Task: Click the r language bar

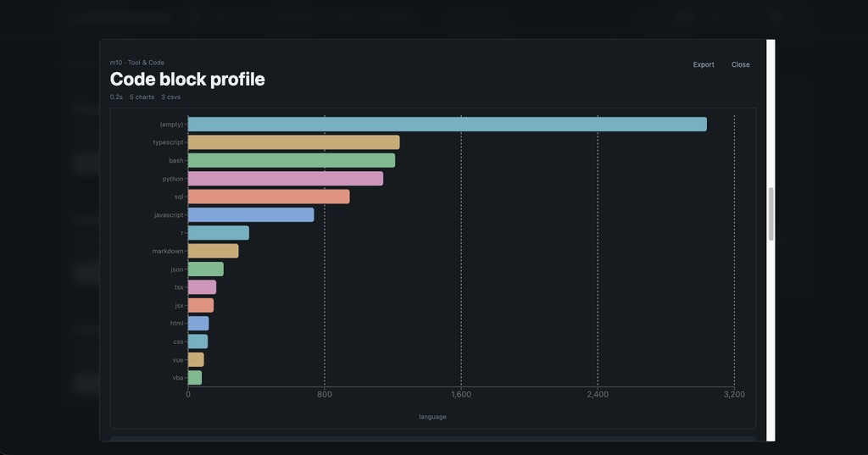Action: [218, 233]
